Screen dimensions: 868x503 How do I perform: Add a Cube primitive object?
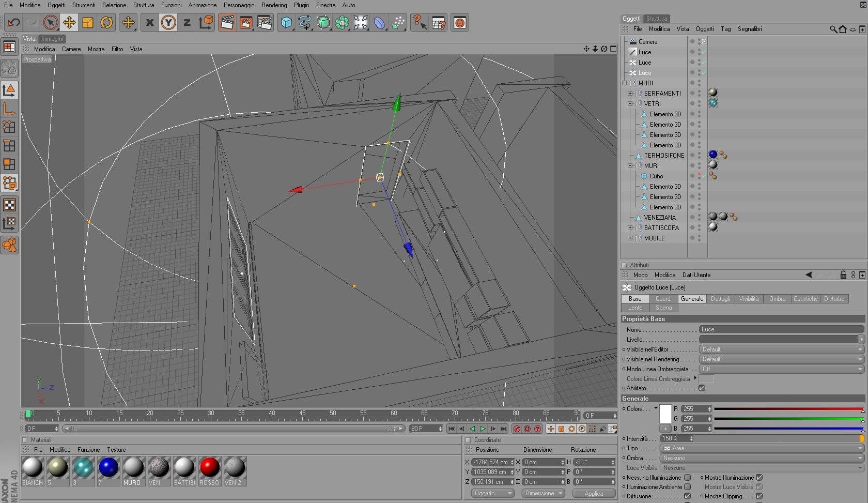tap(286, 22)
